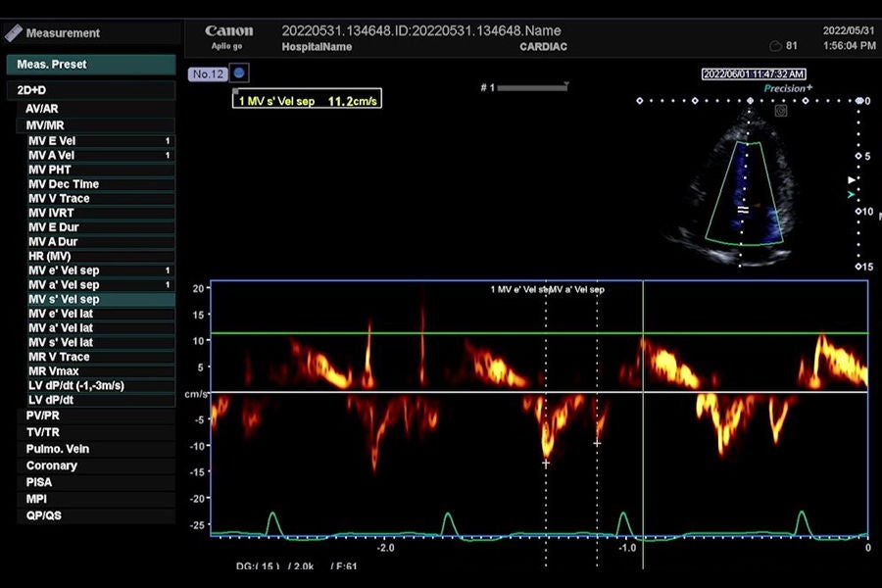Expand the Pulmo. Vein group

tap(96, 449)
